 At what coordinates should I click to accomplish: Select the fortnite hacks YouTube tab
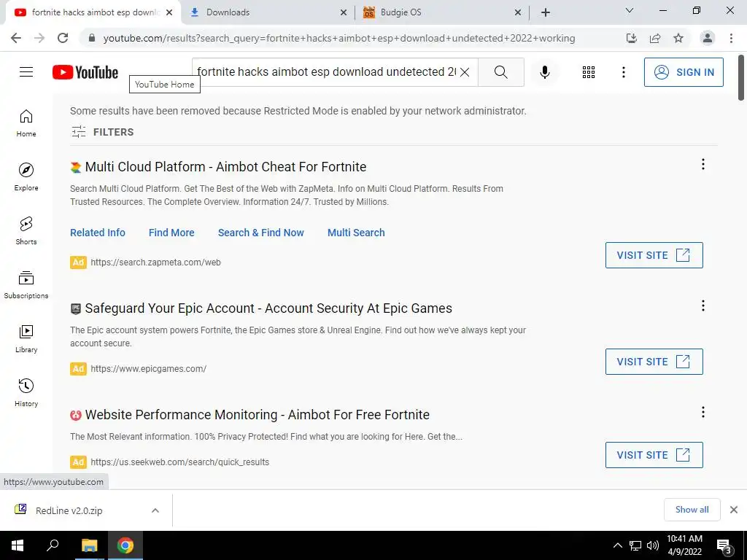tap(93, 12)
